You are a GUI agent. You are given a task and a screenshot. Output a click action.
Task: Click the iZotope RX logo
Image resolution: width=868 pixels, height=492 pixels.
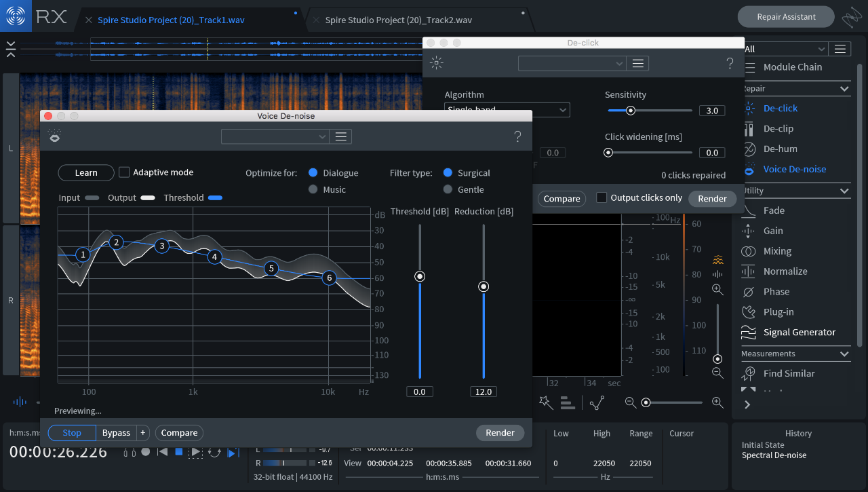coord(16,16)
